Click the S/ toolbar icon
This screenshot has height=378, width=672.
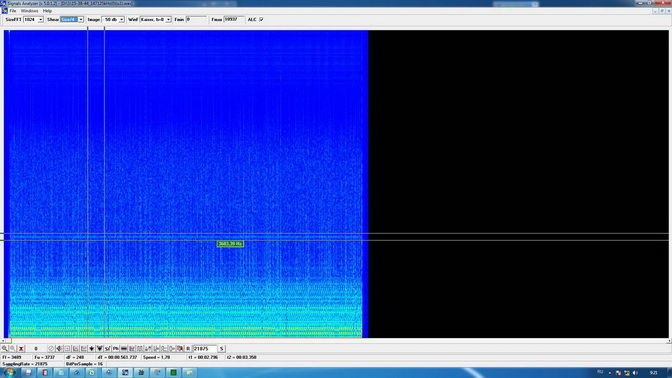point(108,348)
